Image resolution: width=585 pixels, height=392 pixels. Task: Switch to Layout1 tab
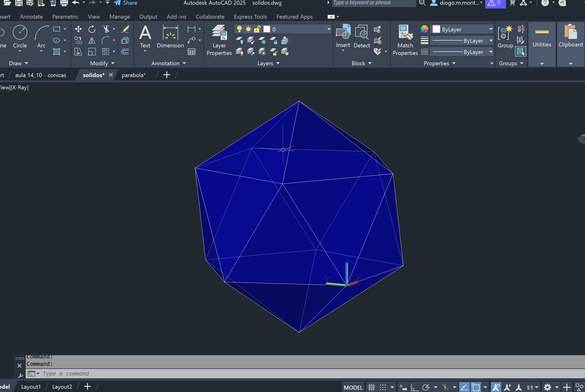click(x=31, y=387)
